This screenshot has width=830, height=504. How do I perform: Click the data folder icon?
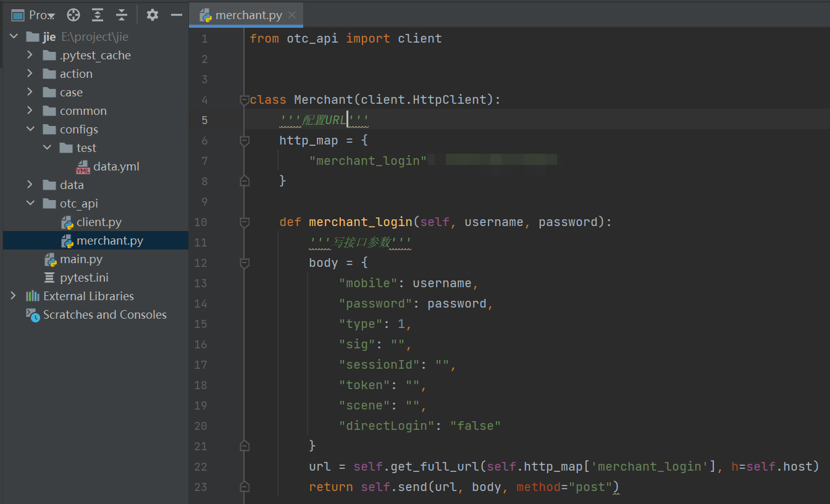point(49,185)
